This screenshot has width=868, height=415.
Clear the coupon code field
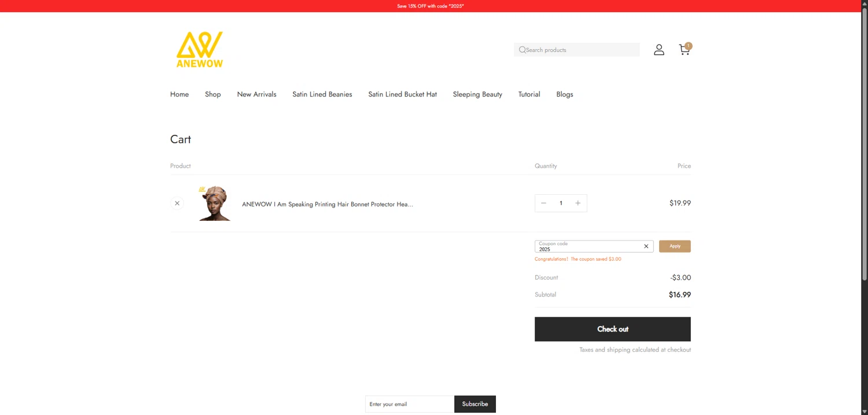click(x=646, y=246)
